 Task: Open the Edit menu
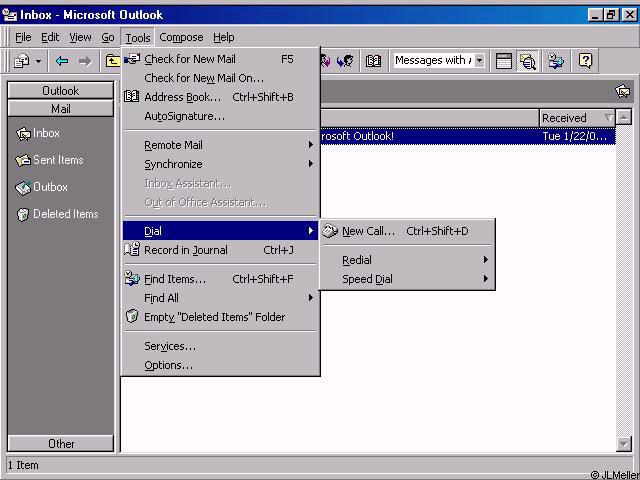pyautogui.click(x=50, y=38)
